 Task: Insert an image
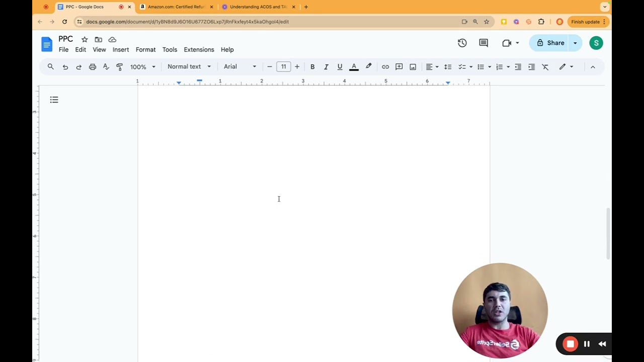tap(413, 66)
